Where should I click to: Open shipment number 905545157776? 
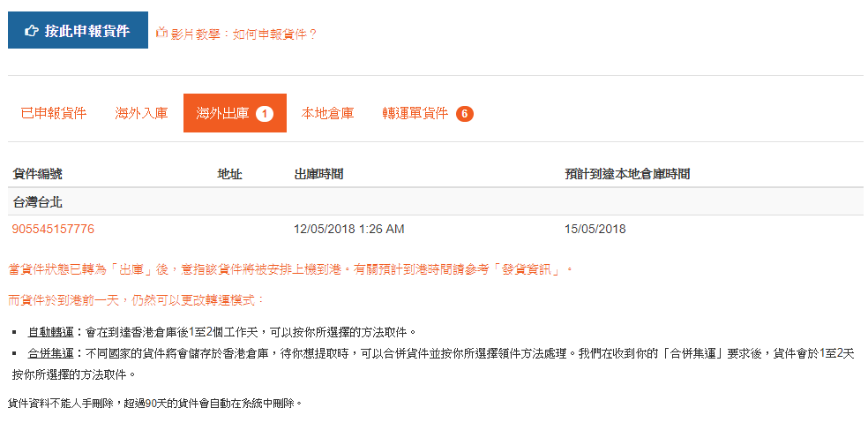53,230
